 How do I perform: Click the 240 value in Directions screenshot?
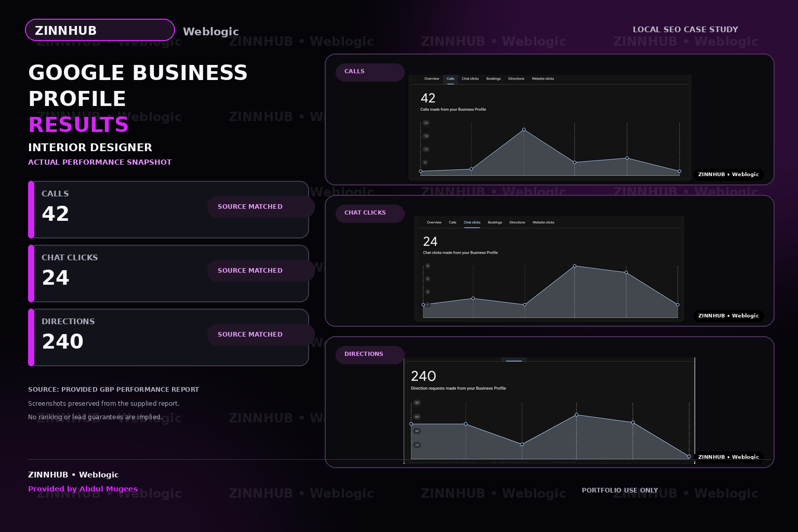coord(423,376)
